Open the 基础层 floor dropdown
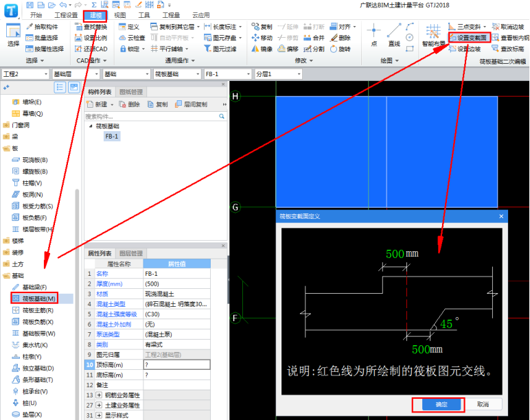This screenshot has height=420, width=530. click(x=76, y=74)
